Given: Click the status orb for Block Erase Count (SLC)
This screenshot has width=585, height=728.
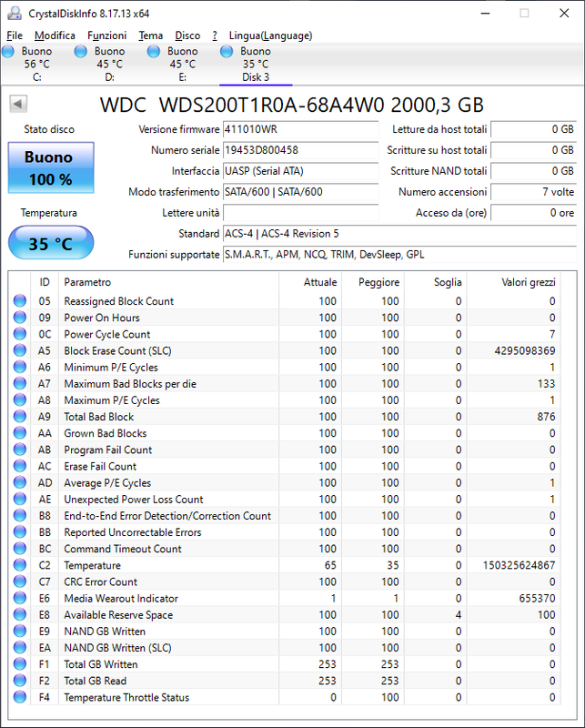Looking at the screenshot, I should click(x=20, y=350).
